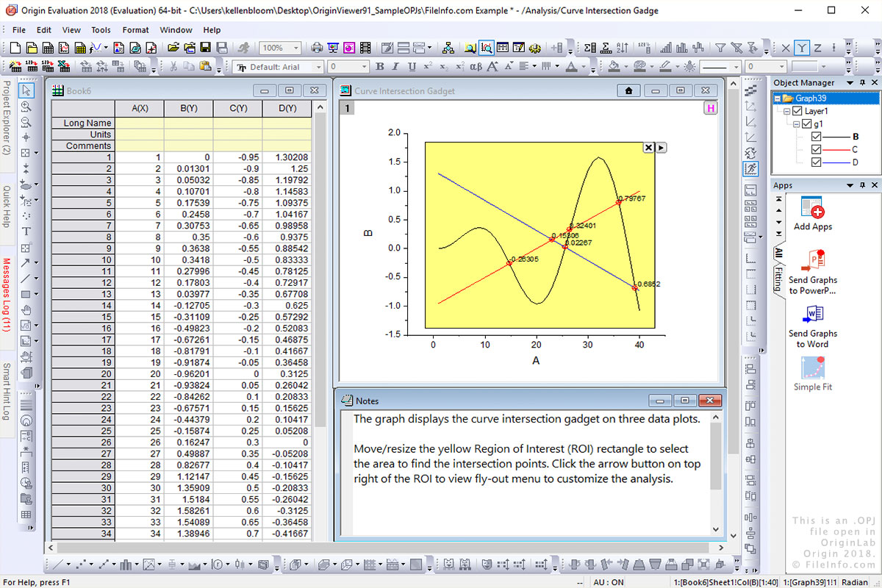Switch to the Fitting tab in Apps panel
This screenshot has height=588, width=882.
click(778, 279)
